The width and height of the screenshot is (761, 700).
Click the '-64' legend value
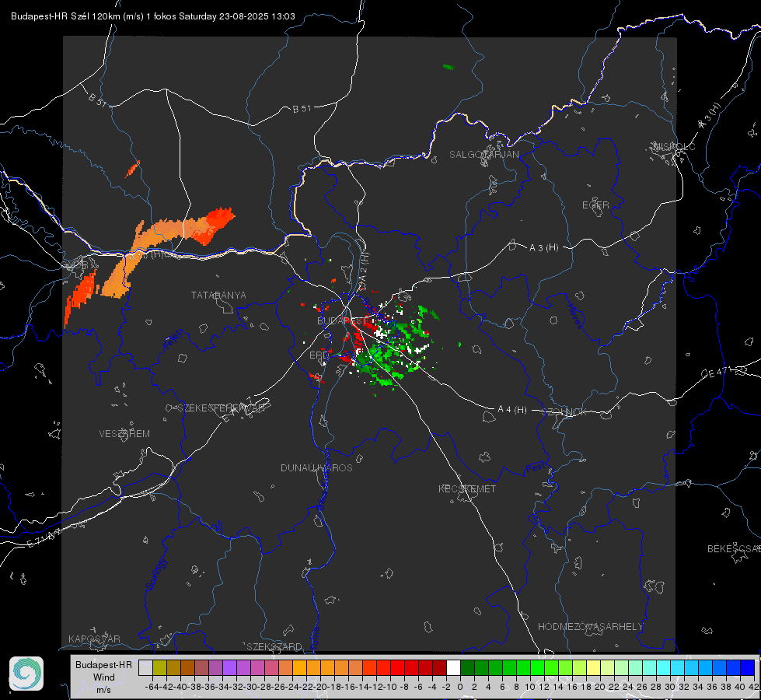tap(152, 687)
